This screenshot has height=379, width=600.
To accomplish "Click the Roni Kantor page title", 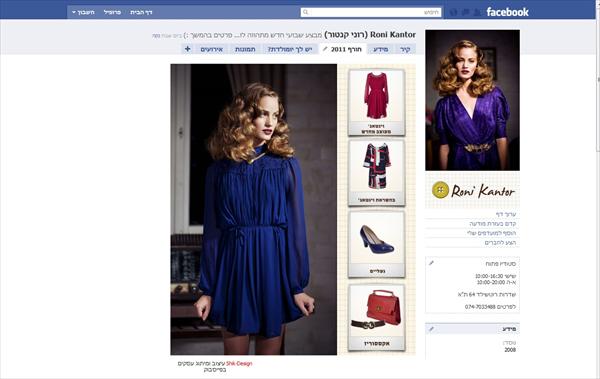I will [x=370, y=35].
